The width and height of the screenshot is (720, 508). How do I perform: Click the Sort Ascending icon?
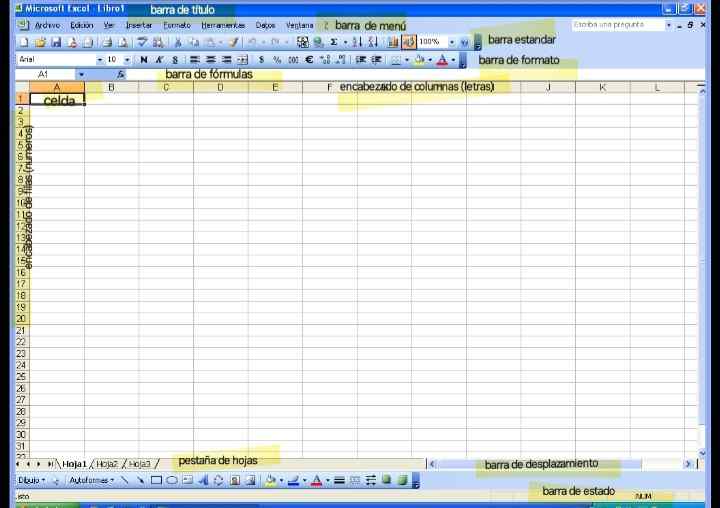click(x=357, y=42)
